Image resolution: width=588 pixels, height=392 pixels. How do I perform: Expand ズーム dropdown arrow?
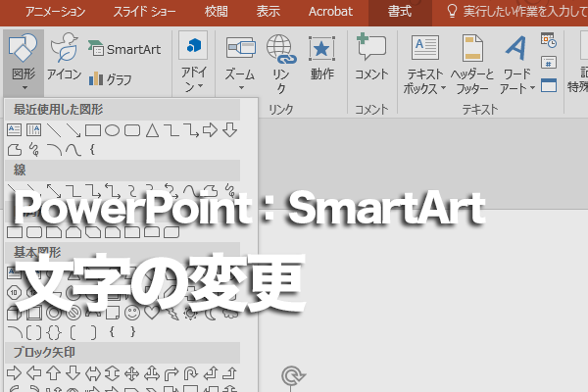(241, 88)
